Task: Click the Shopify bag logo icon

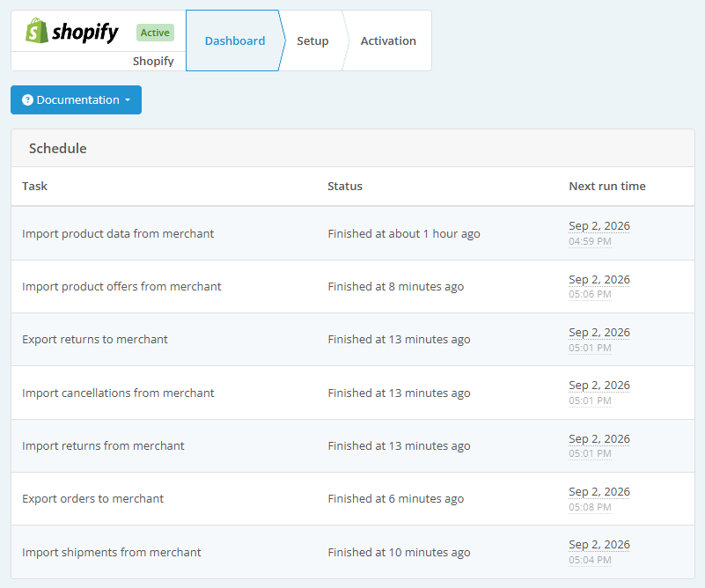Action: [x=36, y=31]
